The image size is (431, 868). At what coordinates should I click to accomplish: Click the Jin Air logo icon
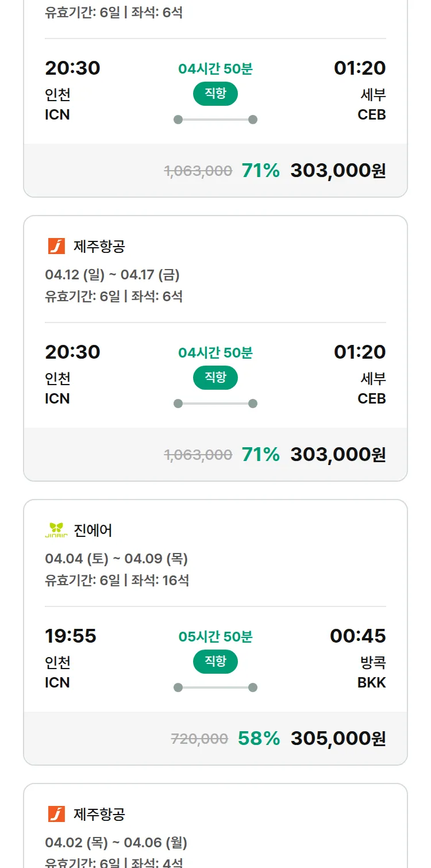click(x=56, y=530)
